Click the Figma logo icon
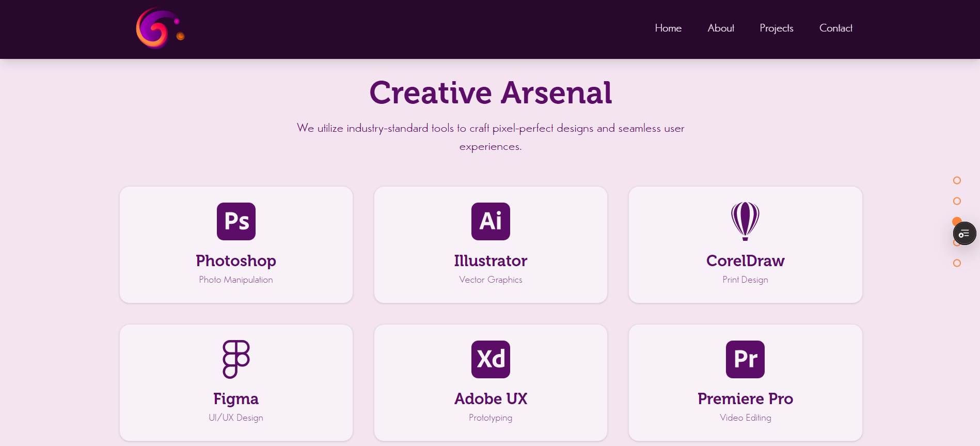Screen dimensions: 980x446 [236, 359]
